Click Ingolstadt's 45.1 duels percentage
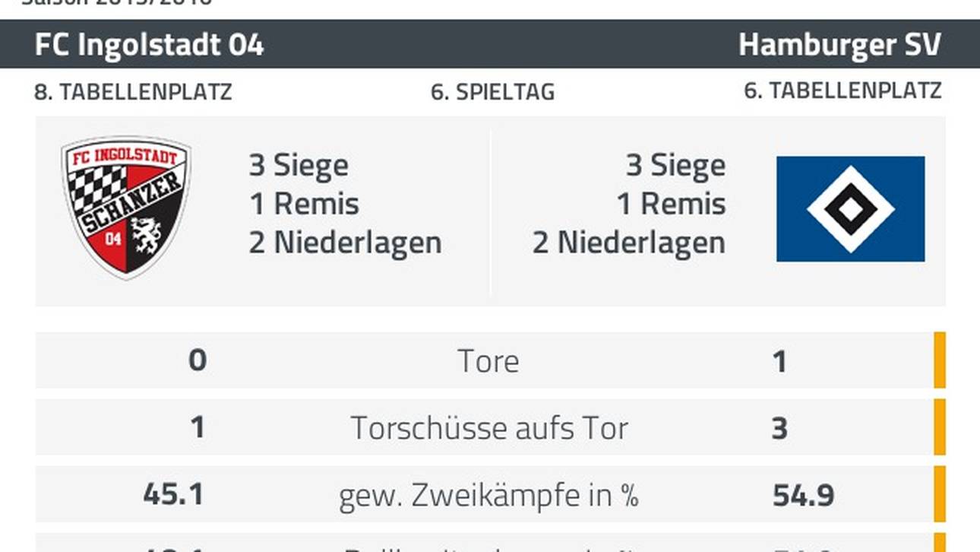The image size is (980, 552). [173, 494]
